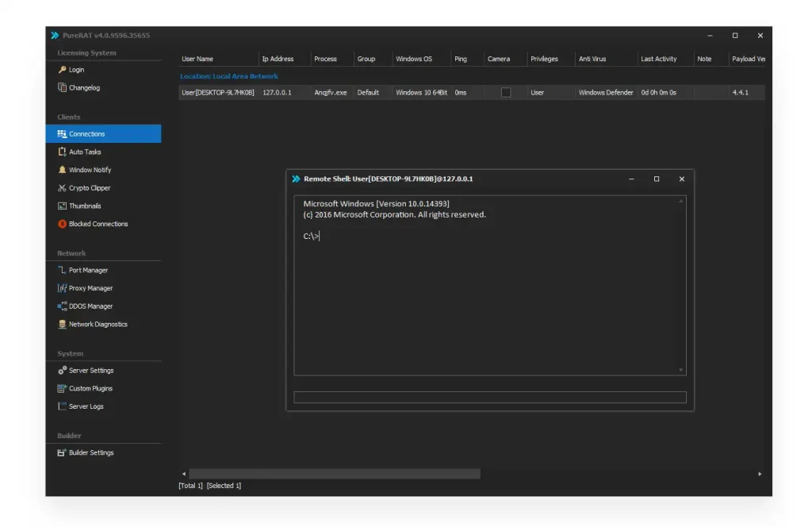The height and width of the screenshot is (527, 812).
Task: Toggle the Camera checkbox in client row
Action: tap(506, 93)
